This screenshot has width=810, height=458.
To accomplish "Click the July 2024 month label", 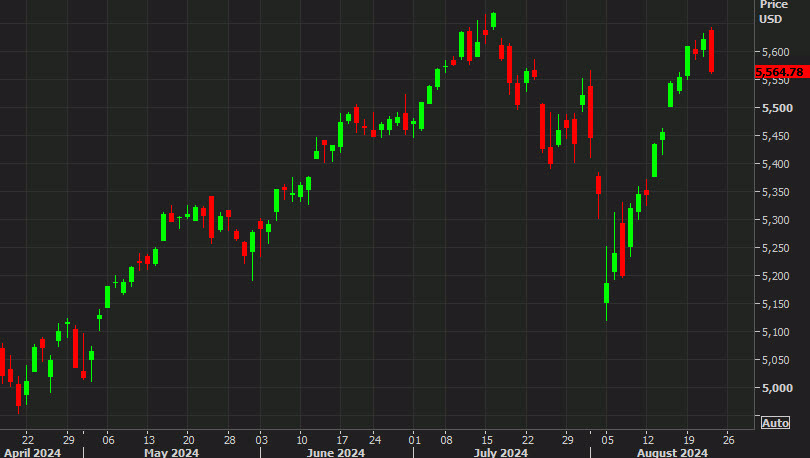I will point(501,453).
